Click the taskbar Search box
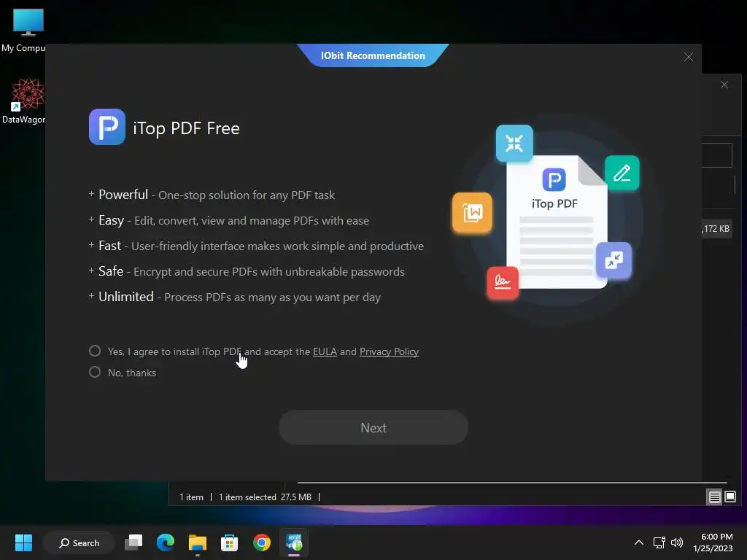Viewport: 747px width, 560px height. click(79, 542)
